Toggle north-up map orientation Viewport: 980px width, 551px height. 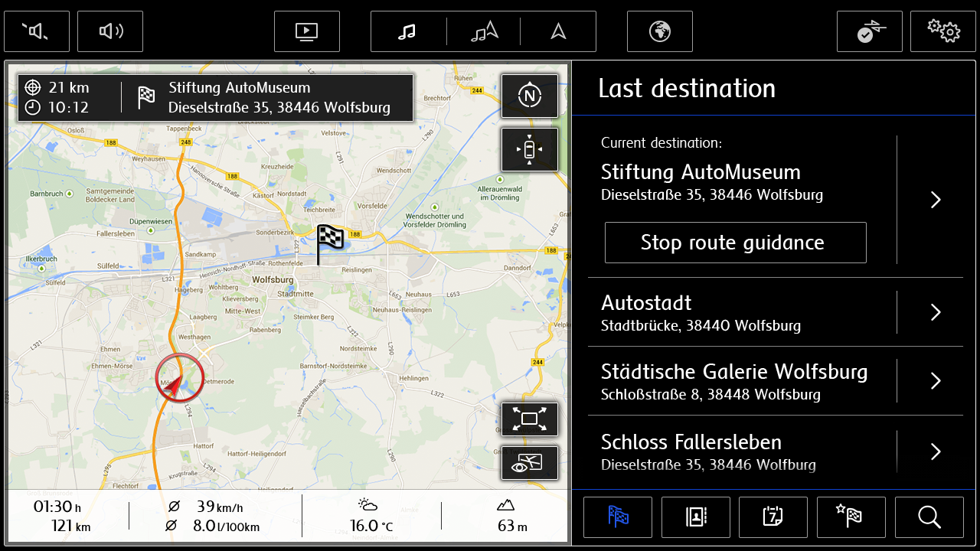(x=529, y=96)
